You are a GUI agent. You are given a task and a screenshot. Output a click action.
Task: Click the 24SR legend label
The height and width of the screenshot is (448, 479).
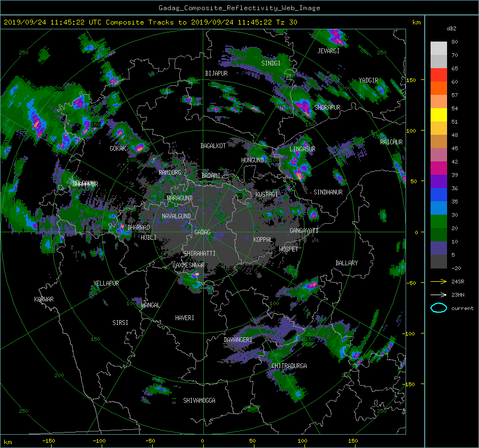click(x=458, y=281)
